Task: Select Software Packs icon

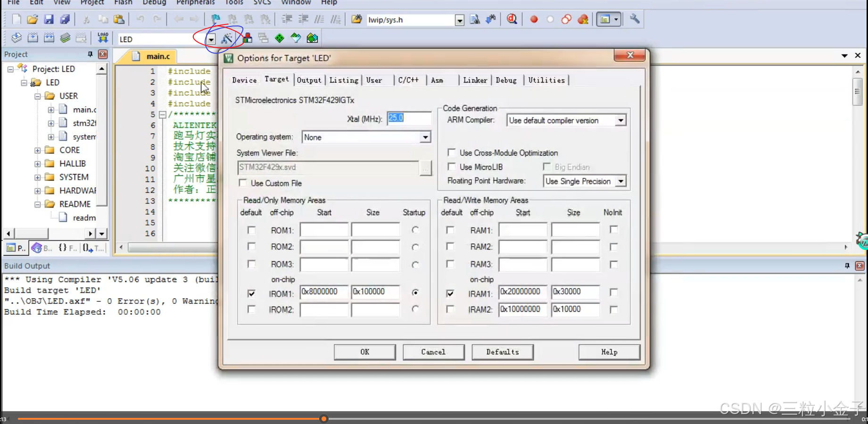Action: click(x=296, y=38)
